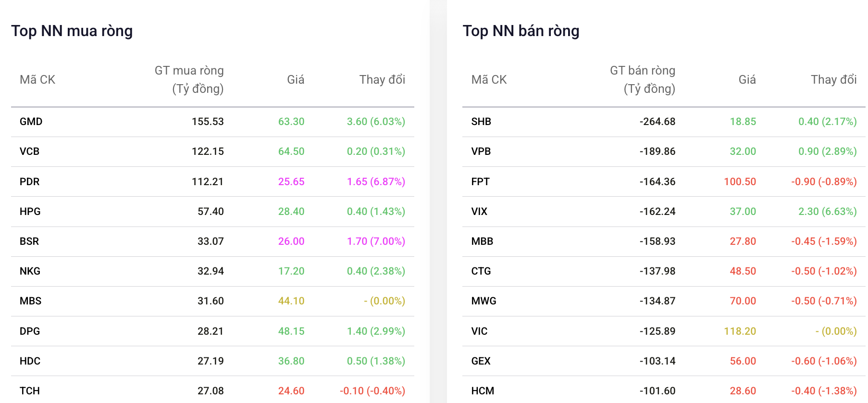Click the HCM stock code
868x403 pixels.
(x=483, y=391)
